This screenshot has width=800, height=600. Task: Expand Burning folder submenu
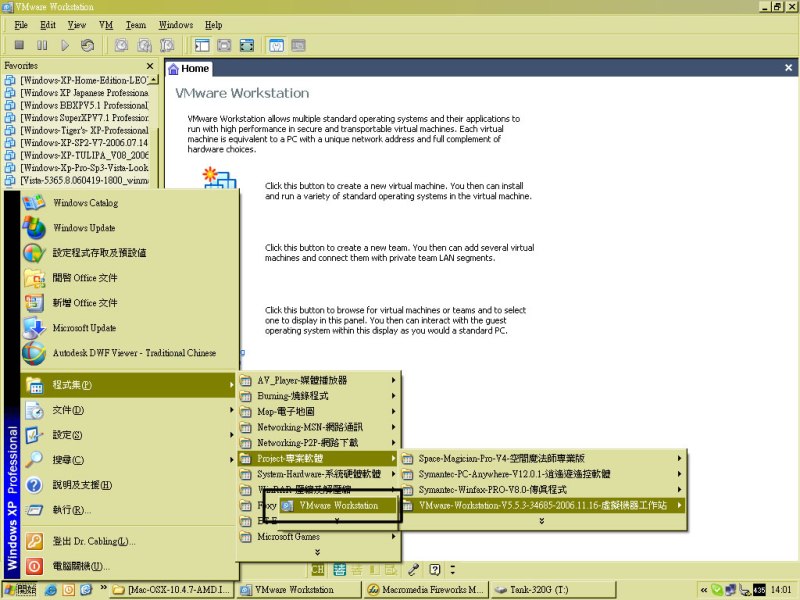click(319, 396)
